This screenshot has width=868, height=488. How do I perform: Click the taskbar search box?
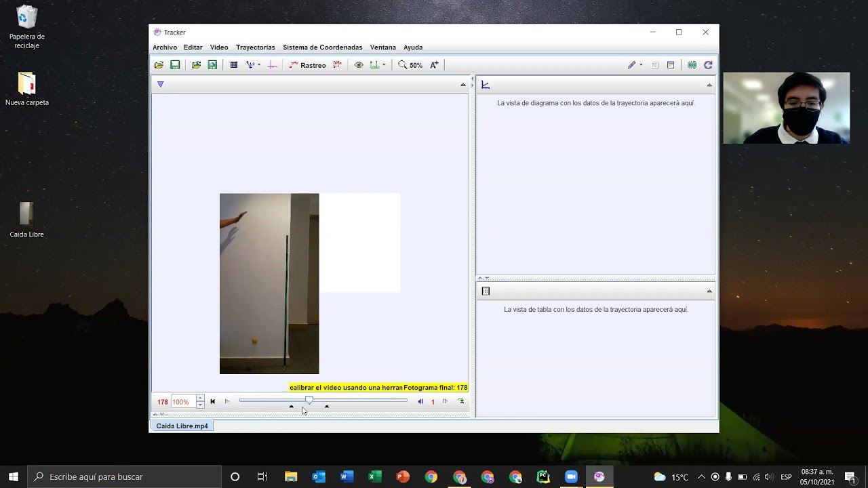[x=124, y=476]
